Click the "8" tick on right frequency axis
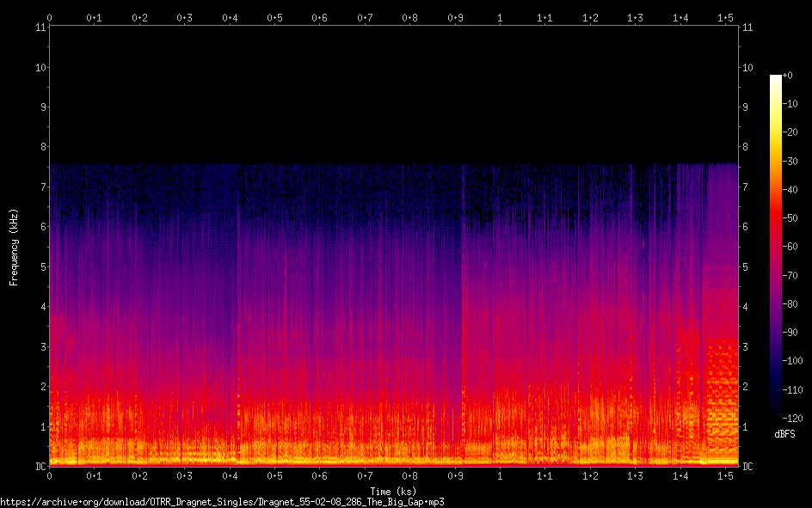812x508 pixels. pos(745,147)
